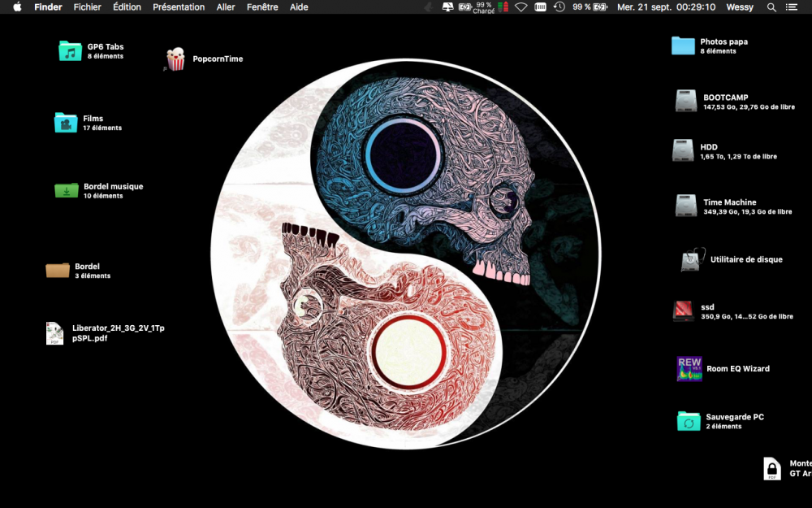Select the Bordel musique download folder icon
This screenshot has width=812, height=508.
click(x=67, y=191)
